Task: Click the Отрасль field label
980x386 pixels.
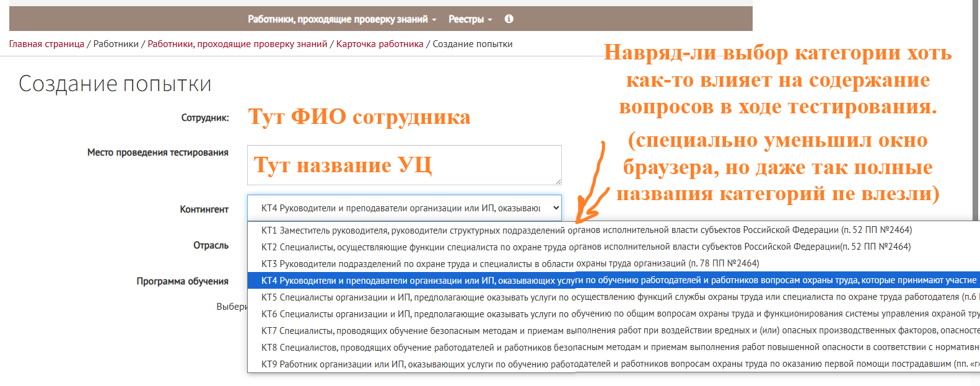Action: pyautogui.click(x=211, y=245)
